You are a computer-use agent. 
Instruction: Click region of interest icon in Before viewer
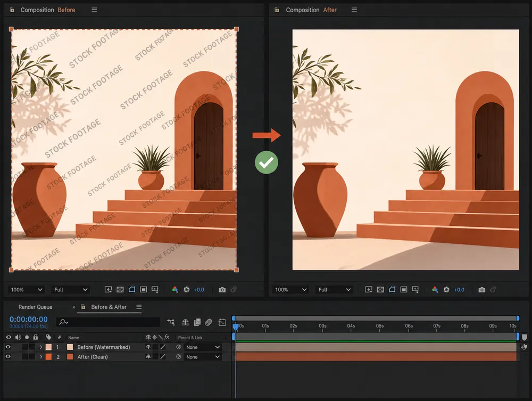tap(108, 290)
